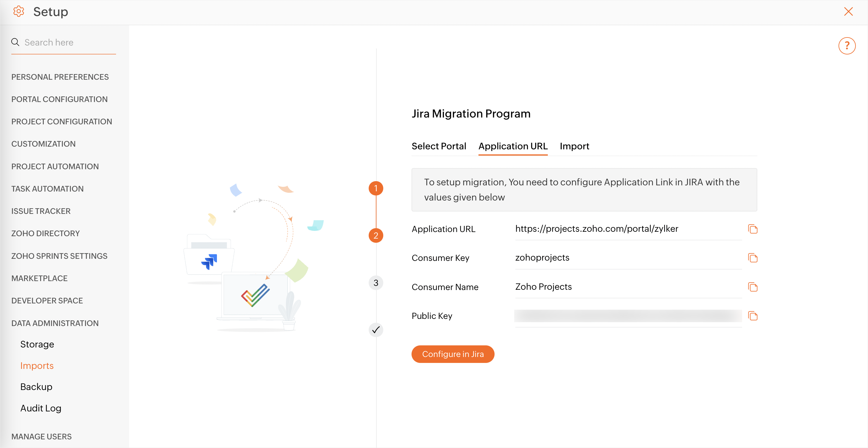
Task: Switch to the Import tab
Action: point(574,146)
